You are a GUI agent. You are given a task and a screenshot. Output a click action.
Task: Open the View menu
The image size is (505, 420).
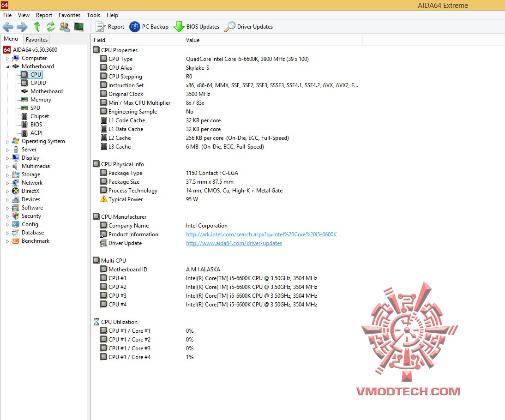24,15
